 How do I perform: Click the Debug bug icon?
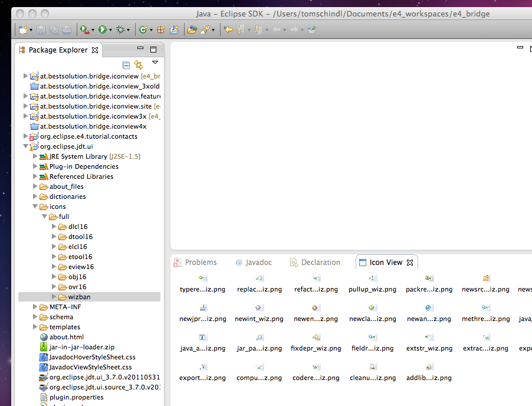pyautogui.click(x=121, y=29)
